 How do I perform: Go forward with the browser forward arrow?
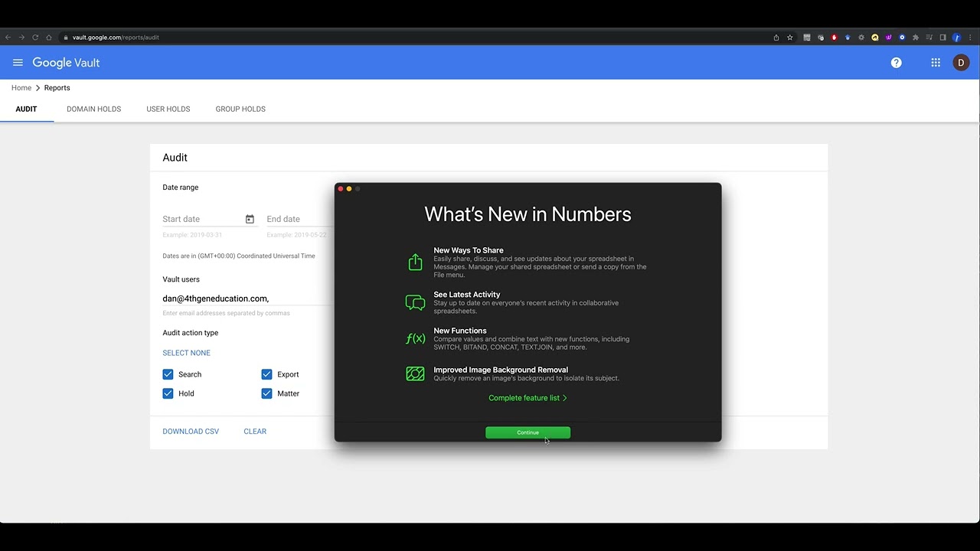coord(21,37)
